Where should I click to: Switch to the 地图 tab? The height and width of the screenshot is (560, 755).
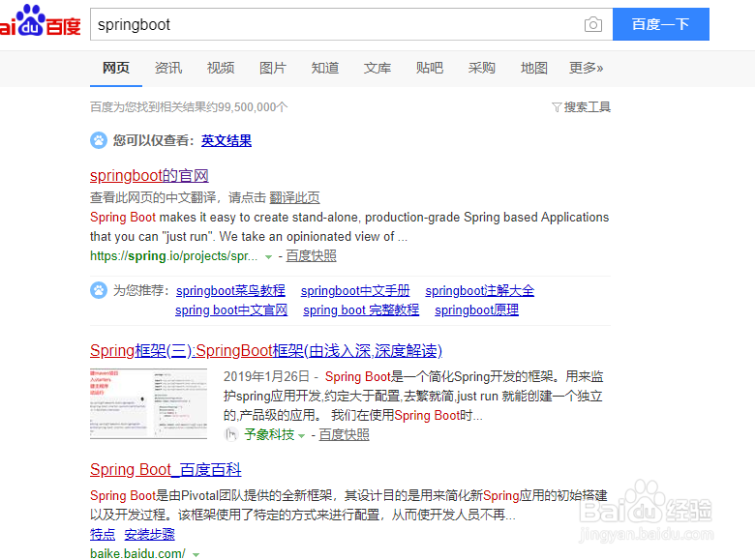[534, 68]
